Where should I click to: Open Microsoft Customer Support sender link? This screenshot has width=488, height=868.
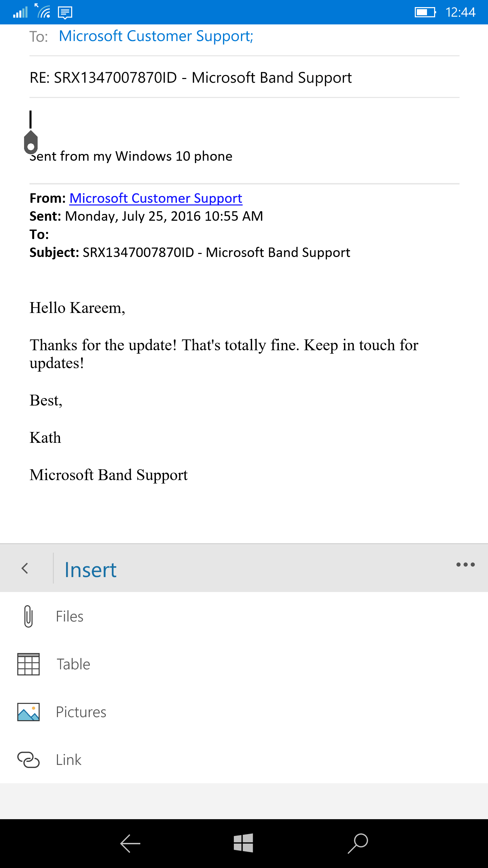pyautogui.click(x=156, y=198)
